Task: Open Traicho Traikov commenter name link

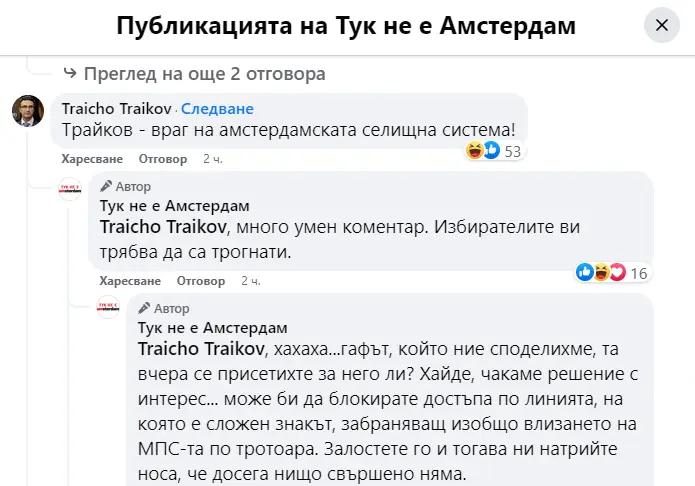Action: (x=116, y=108)
